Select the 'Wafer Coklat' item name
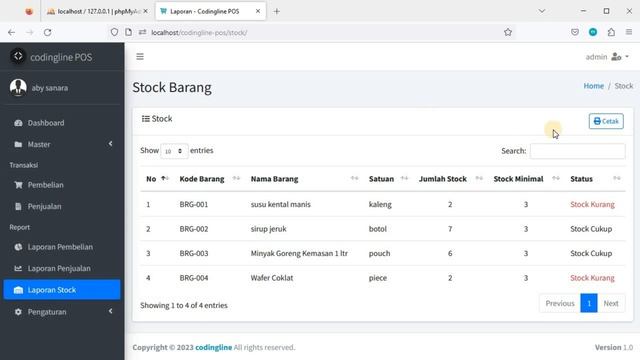This screenshot has width=640, height=360. click(x=272, y=278)
